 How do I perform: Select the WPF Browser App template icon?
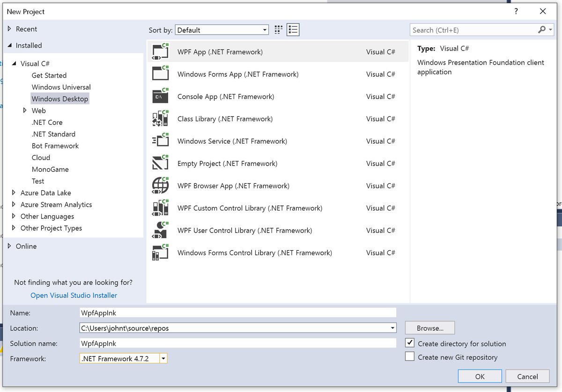click(x=161, y=186)
